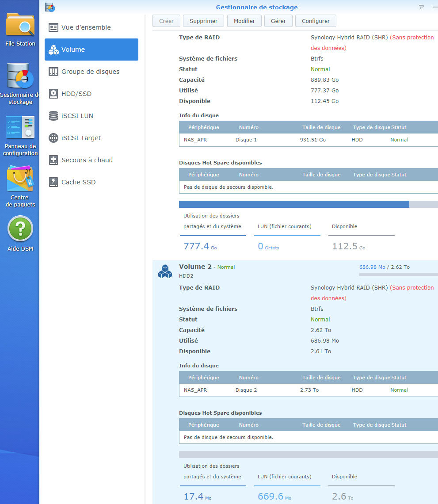Click the 2.73 To disk size cell
This screenshot has width=438, height=504.
[x=309, y=390]
